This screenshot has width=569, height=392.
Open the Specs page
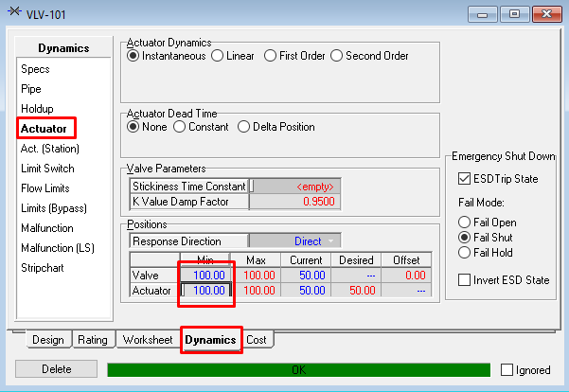click(36, 69)
